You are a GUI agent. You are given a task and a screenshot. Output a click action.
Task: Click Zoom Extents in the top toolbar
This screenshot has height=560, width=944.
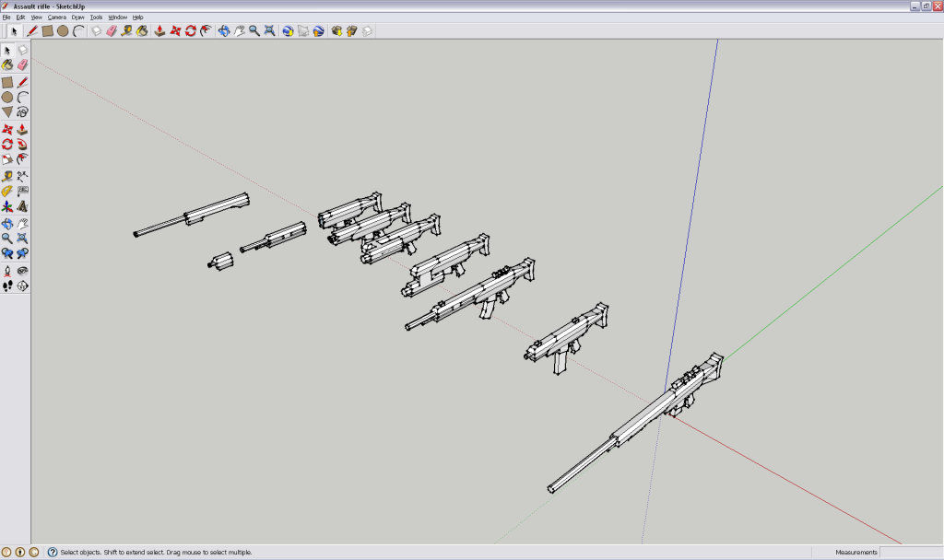(270, 30)
